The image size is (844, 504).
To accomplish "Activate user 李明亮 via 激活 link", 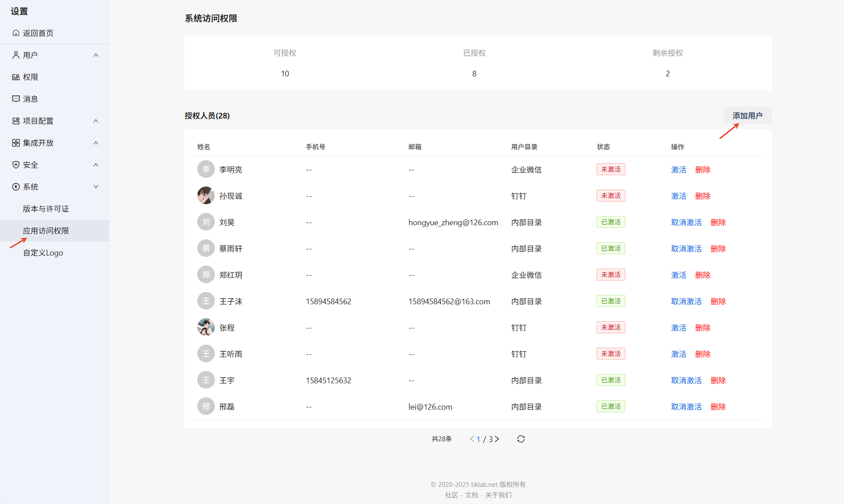I will [678, 169].
